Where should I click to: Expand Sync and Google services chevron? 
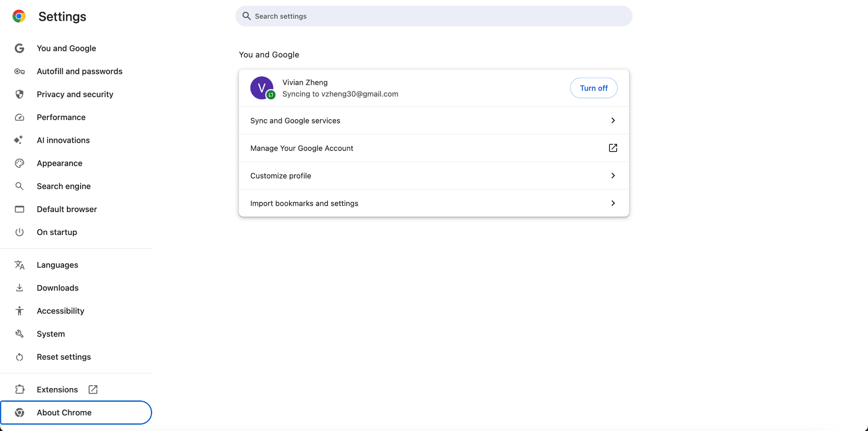(x=613, y=120)
